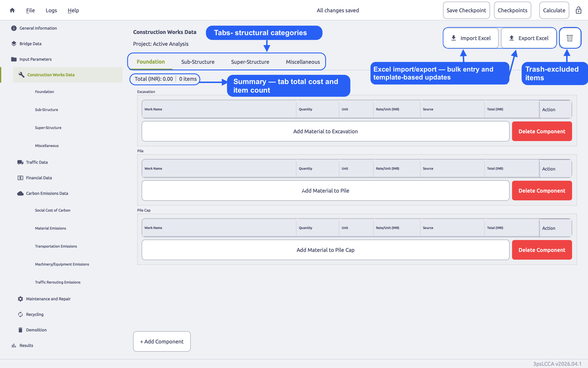The image size is (588, 368).
Task: Select Bridge Data in sidebar
Action: (x=30, y=44)
